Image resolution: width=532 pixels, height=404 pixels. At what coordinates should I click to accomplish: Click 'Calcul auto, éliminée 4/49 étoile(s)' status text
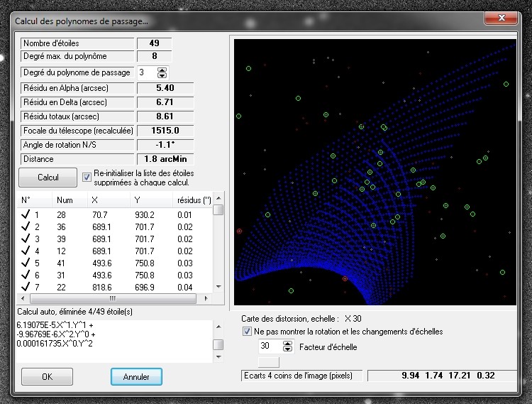pyautogui.click(x=74, y=312)
